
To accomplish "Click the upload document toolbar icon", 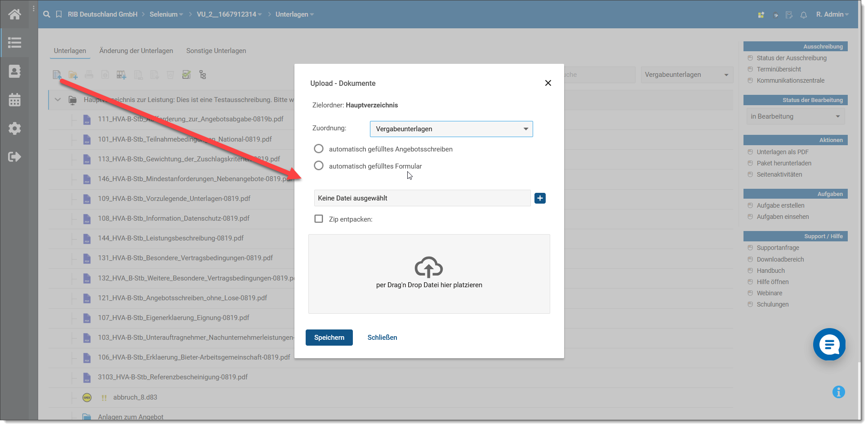I will [57, 75].
